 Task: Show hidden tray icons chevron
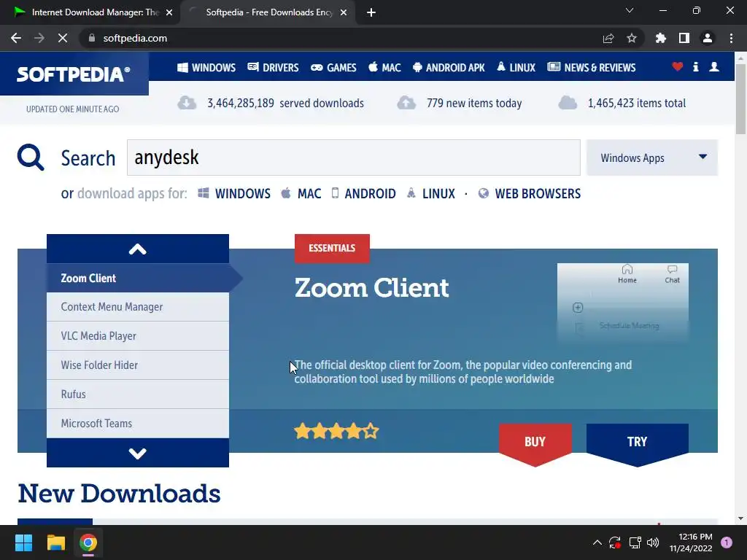(x=597, y=542)
